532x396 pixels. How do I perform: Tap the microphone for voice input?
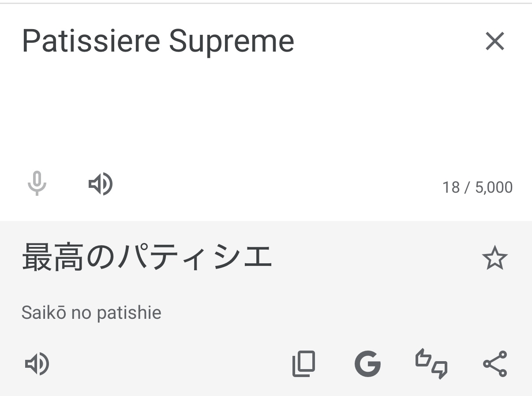37,183
